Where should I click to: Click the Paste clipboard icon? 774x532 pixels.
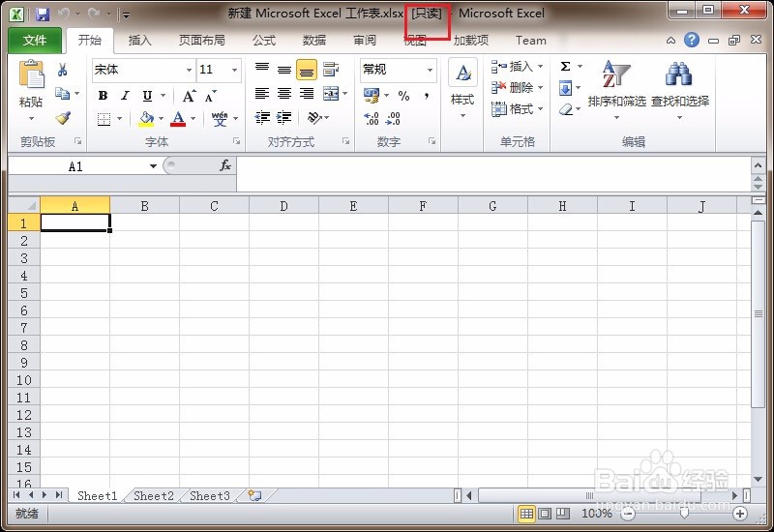point(31,74)
